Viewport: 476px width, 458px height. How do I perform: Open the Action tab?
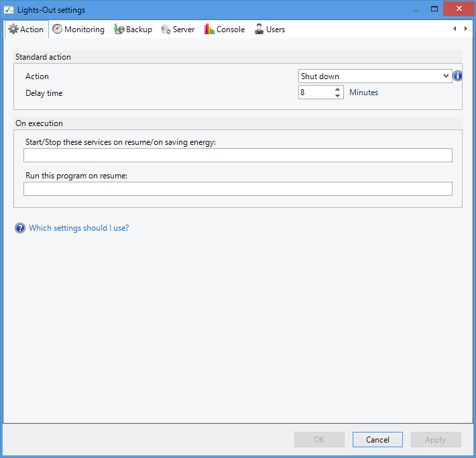coord(27,29)
